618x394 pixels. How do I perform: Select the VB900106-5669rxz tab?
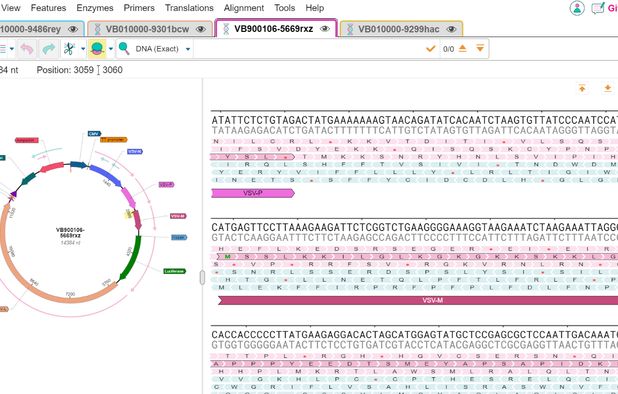[276, 29]
